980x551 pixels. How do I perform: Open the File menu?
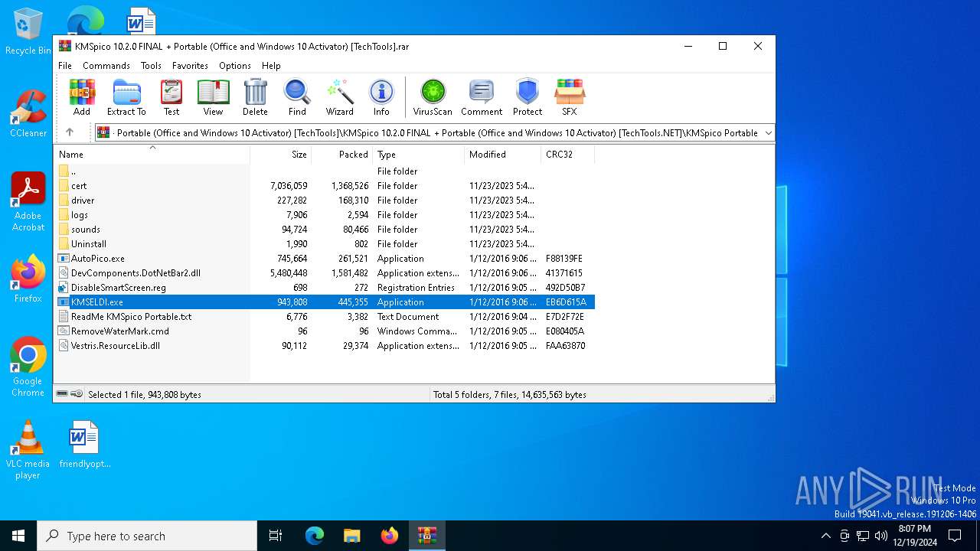click(x=65, y=66)
